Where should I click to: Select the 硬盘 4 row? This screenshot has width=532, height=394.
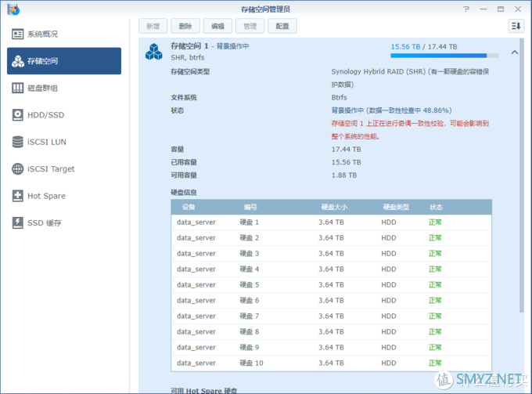[331, 269]
